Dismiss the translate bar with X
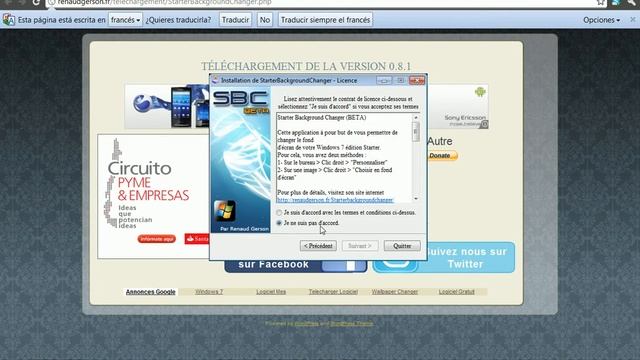Viewport: 640px width, 360px height. [x=633, y=19]
